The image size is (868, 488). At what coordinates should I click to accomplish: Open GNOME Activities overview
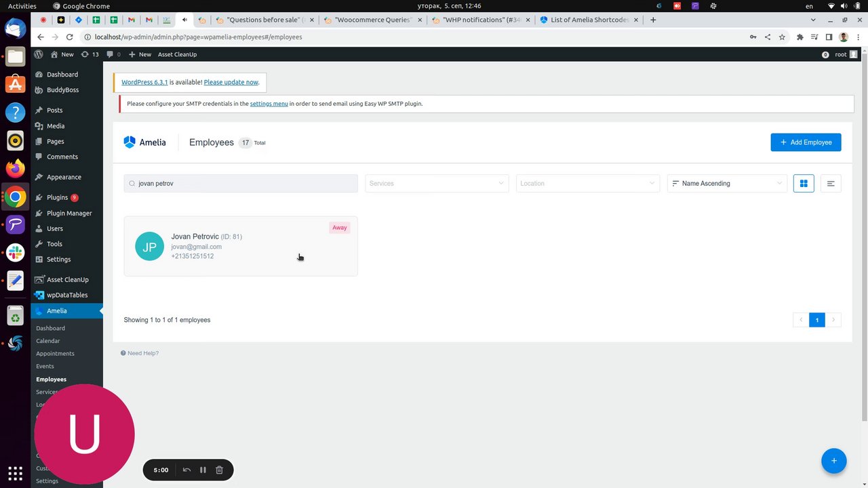(22, 6)
